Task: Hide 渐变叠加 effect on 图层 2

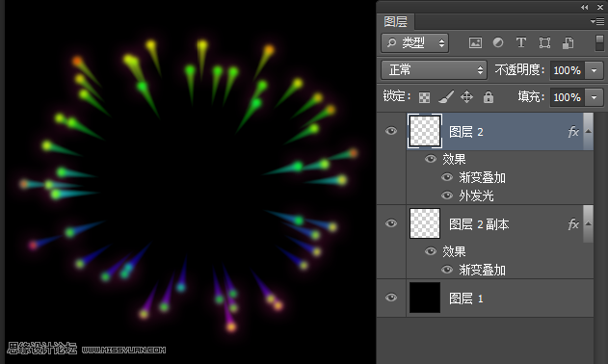Action: (x=447, y=177)
